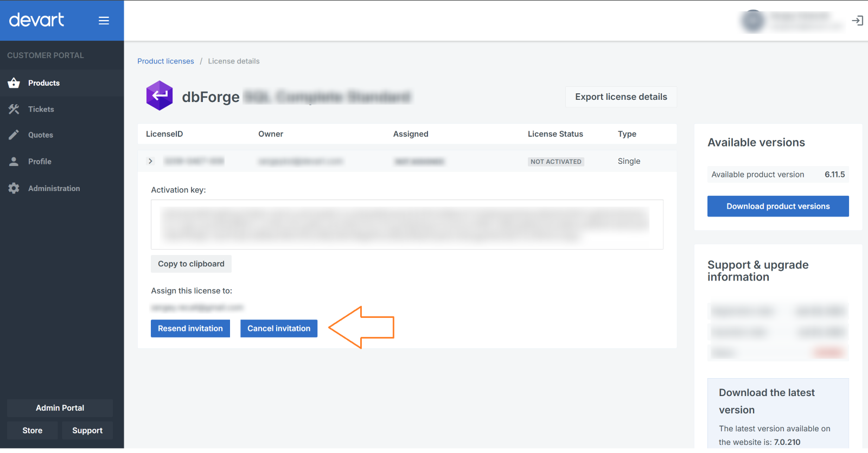Click the activation key text box
The height and width of the screenshot is (453, 868).
[407, 225]
